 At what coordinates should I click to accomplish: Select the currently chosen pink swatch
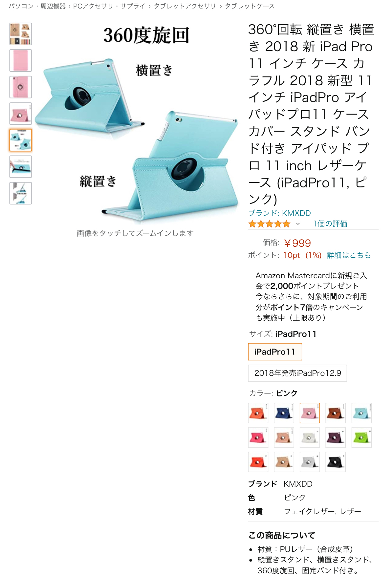point(310,413)
